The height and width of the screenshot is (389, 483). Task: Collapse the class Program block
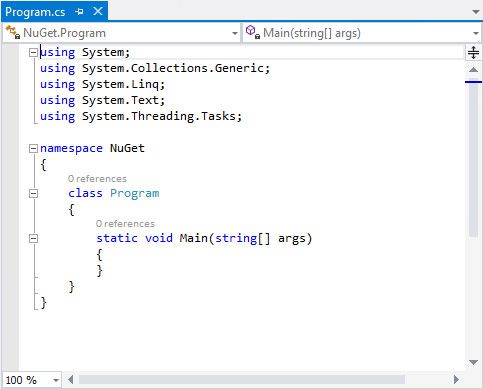[x=33, y=193]
